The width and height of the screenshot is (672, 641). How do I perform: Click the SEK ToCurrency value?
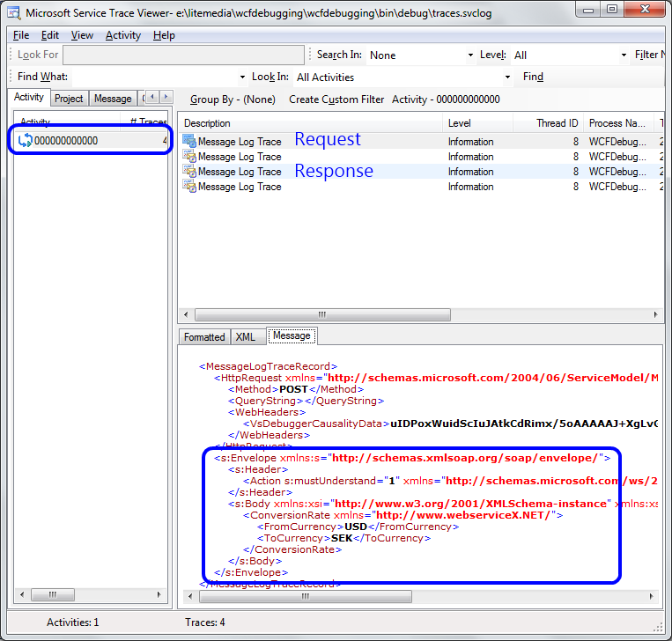click(342, 538)
